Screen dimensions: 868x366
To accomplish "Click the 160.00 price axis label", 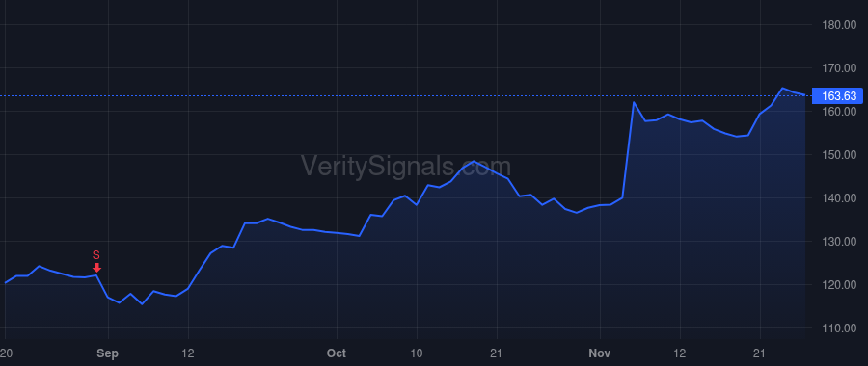I will pyautogui.click(x=839, y=112).
